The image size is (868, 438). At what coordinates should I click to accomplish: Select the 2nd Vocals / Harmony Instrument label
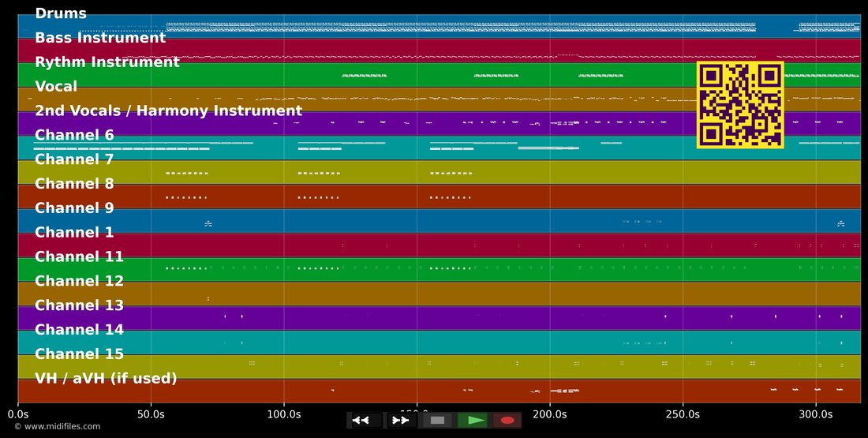coord(168,110)
